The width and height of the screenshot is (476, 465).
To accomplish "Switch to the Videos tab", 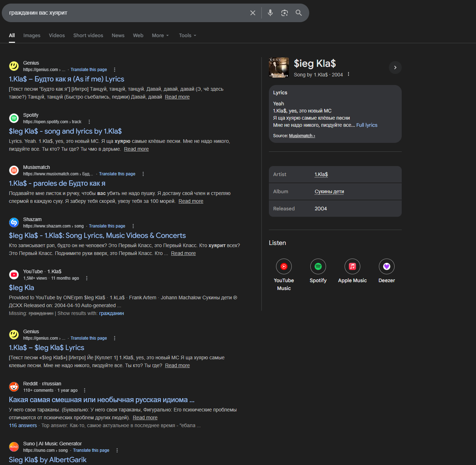I will (57, 35).
